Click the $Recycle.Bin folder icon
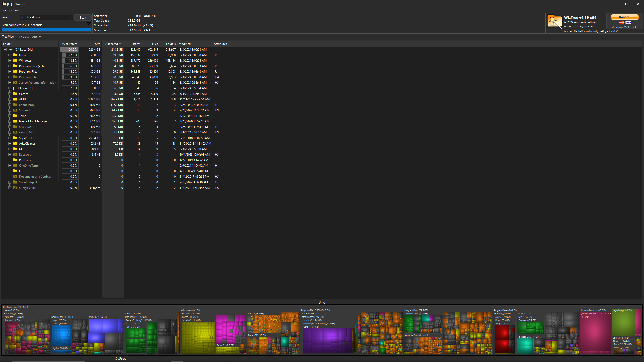644x362 pixels. coord(15,188)
